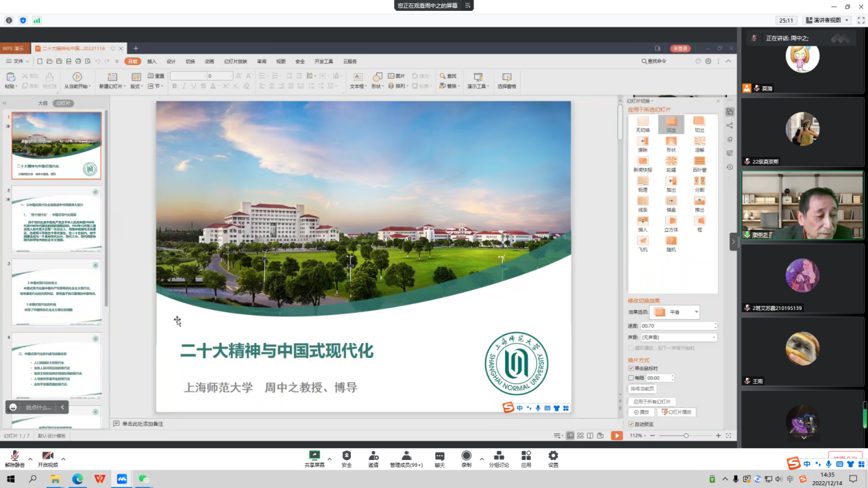
Task: Switch to the 插入 ribbon tab
Action: click(x=152, y=62)
